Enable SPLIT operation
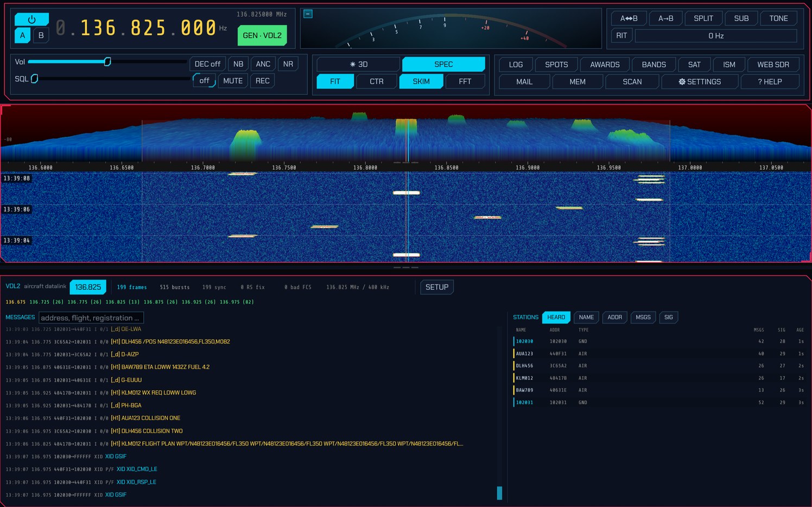Screen dimensions: 812x507 (x=703, y=18)
